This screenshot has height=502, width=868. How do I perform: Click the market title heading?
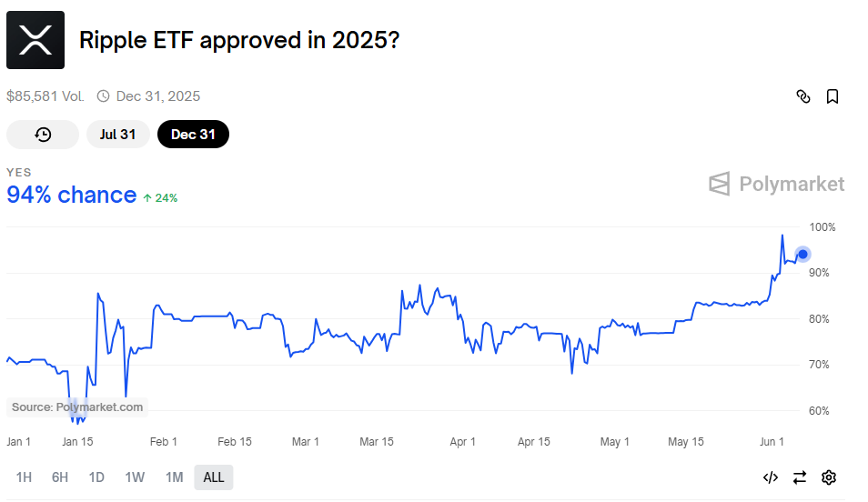[x=240, y=41]
